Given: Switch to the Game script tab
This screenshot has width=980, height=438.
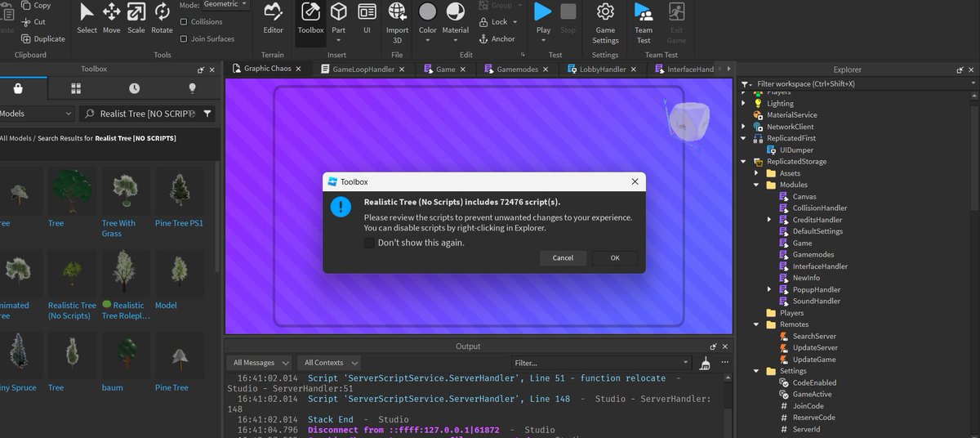Looking at the screenshot, I should (445, 69).
